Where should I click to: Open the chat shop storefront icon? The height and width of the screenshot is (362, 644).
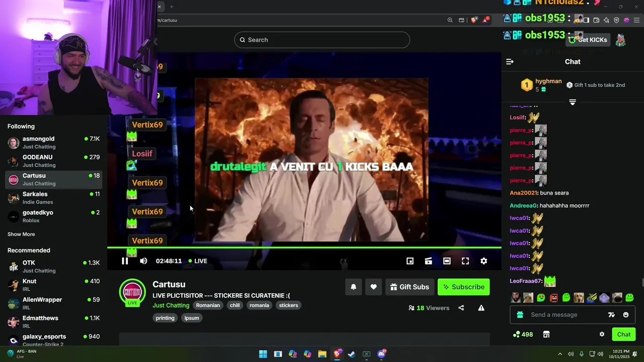pyautogui.click(x=546, y=334)
